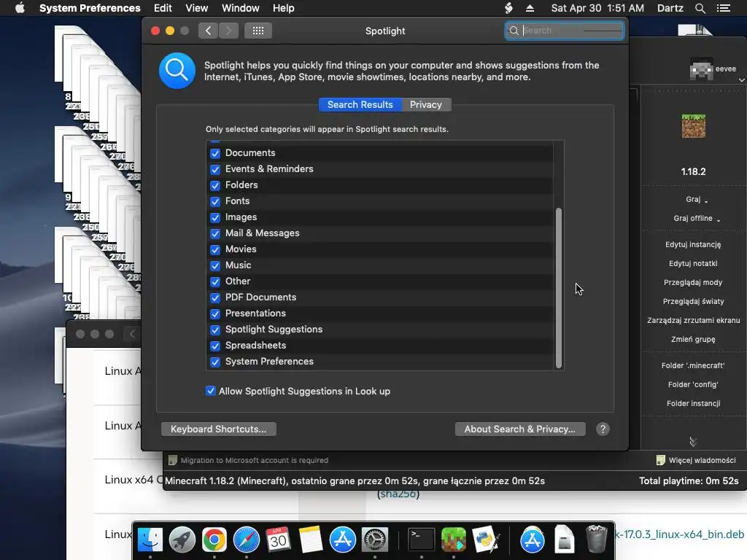Open Folder '.minecraft' button
This screenshot has width=747, height=560.
[693, 366]
